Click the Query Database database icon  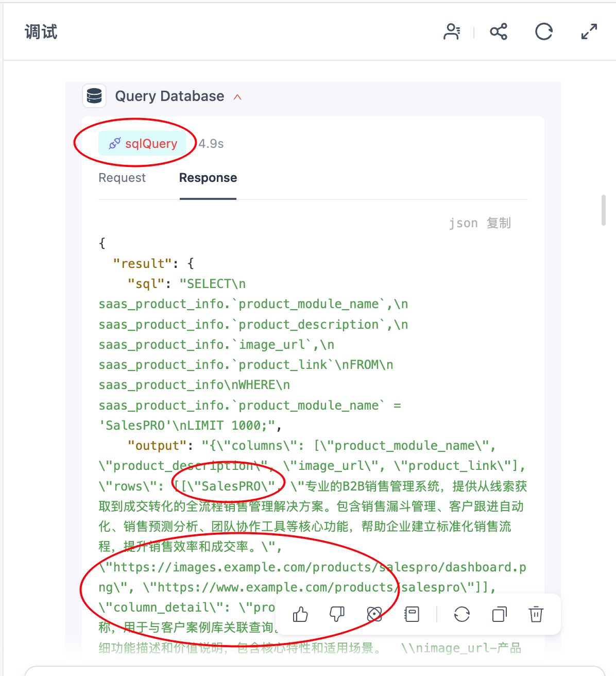point(94,96)
